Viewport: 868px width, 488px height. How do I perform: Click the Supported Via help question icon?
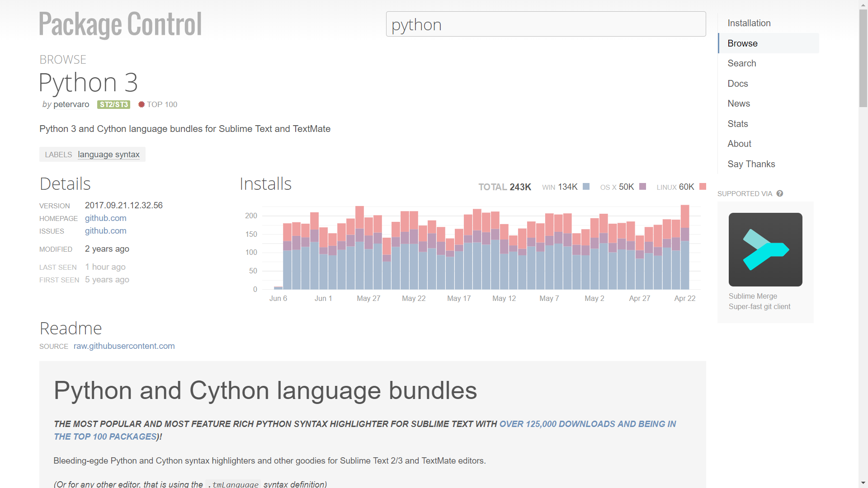pyautogui.click(x=779, y=193)
